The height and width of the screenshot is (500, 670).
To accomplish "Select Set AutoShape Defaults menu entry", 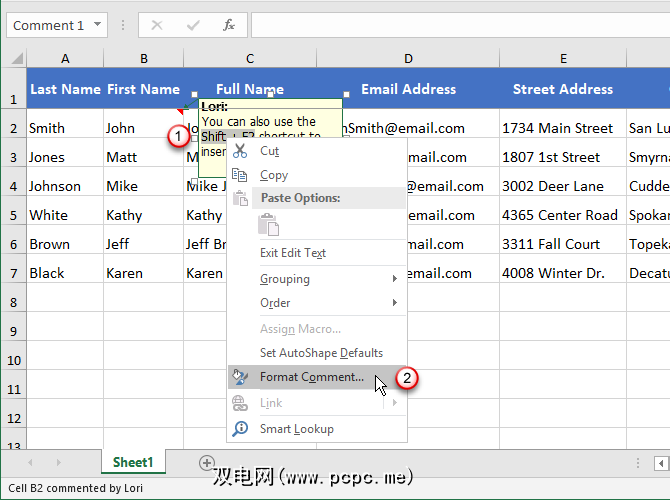I will (x=321, y=353).
